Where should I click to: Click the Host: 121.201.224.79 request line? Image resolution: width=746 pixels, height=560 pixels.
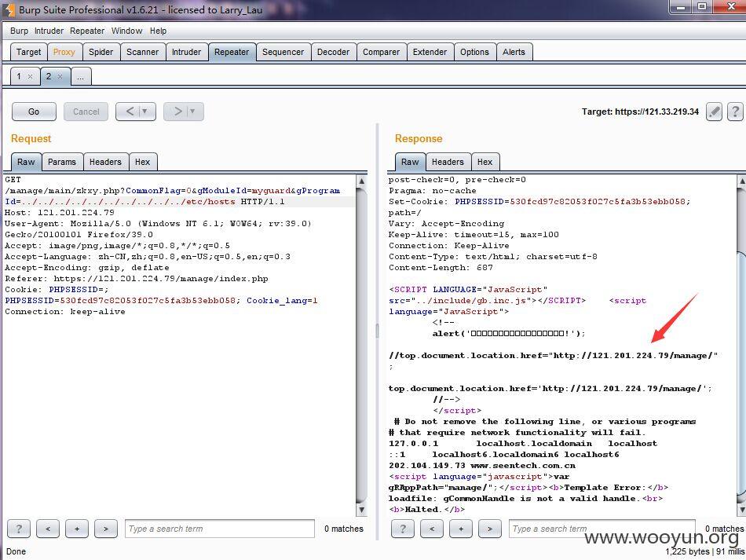coord(60,213)
